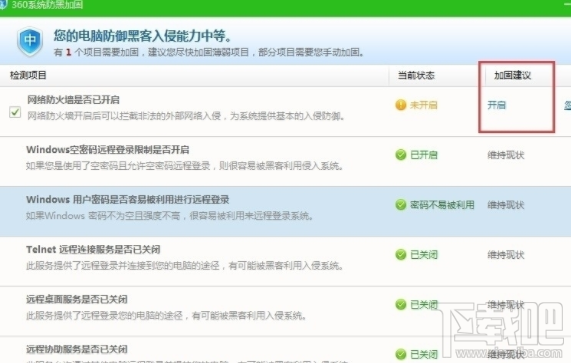Click green check icon in Telnet row
The height and width of the screenshot is (363, 571).
[401, 255]
